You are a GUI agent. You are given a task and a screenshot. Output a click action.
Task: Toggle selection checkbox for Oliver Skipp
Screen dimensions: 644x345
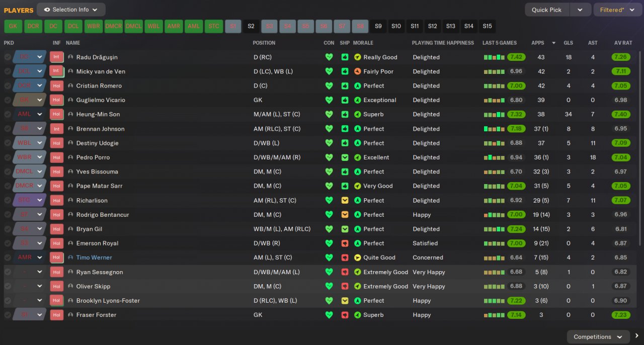point(8,286)
